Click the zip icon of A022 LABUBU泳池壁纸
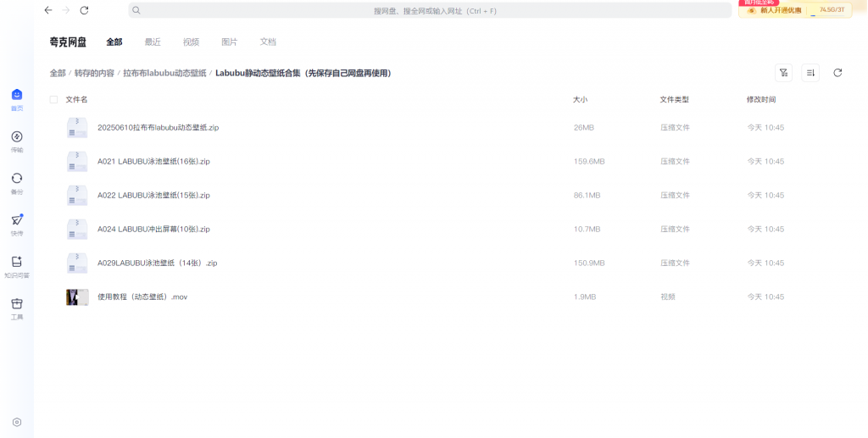This screenshot has width=868, height=438. tap(77, 195)
